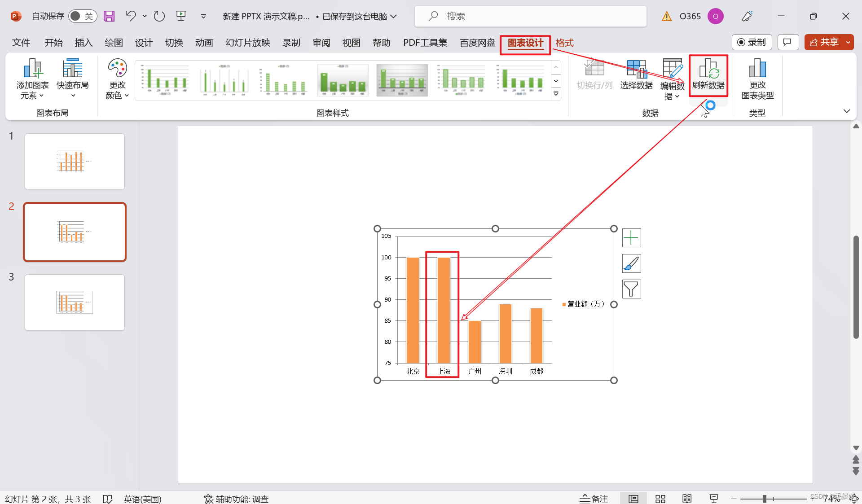Switch to slide sorter view
The image size is (862, 504).
point(660,499)
